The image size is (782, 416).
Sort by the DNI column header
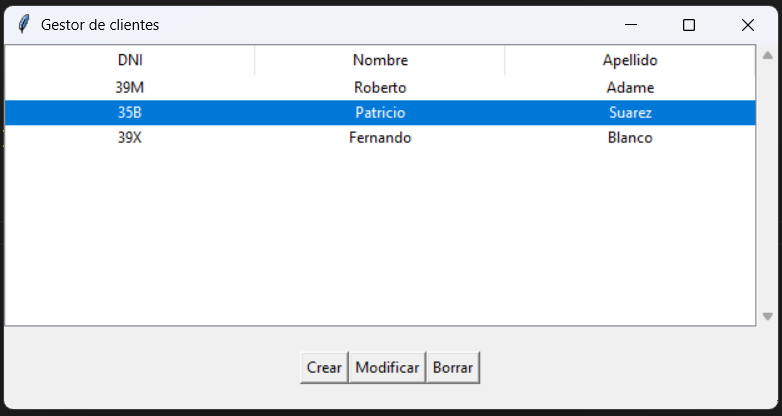click(x=130, y=60)
